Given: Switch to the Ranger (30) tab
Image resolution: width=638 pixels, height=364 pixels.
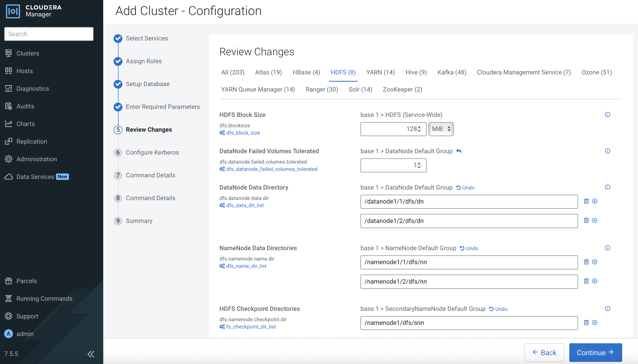Looking at the screenshot, I should (x=322, y=89).
